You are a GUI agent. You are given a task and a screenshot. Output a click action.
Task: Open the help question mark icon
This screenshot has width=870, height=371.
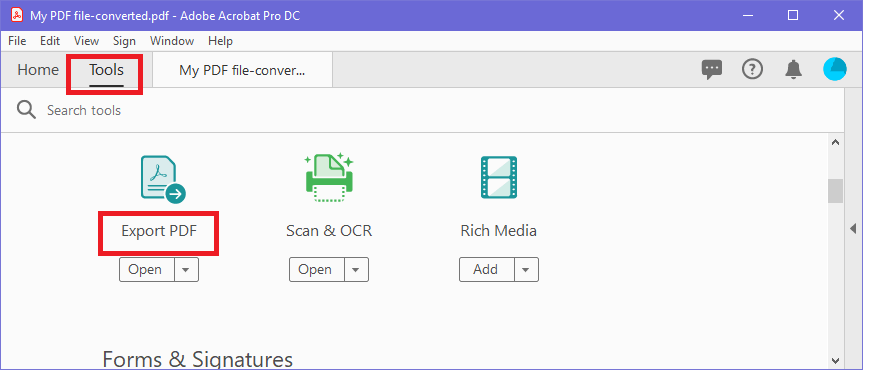pyautogui.click(x=752, y=69)
